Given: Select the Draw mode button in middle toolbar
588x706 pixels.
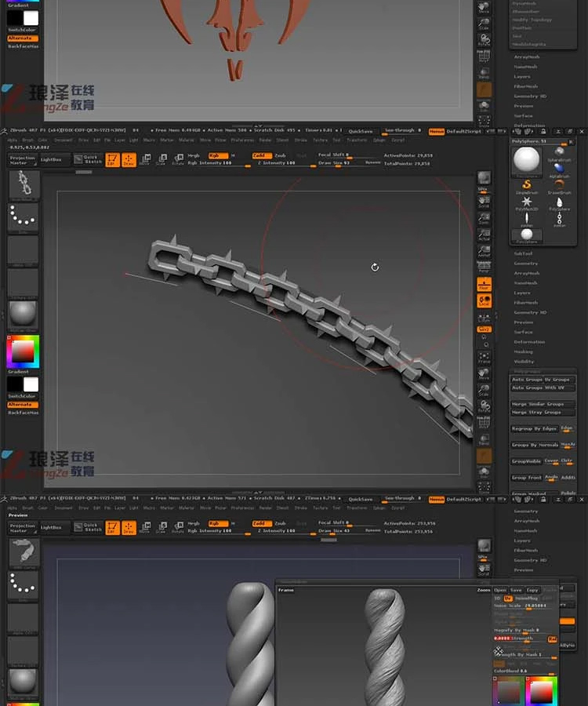Looking at the screenshot, I should click(x=129, y=160).
